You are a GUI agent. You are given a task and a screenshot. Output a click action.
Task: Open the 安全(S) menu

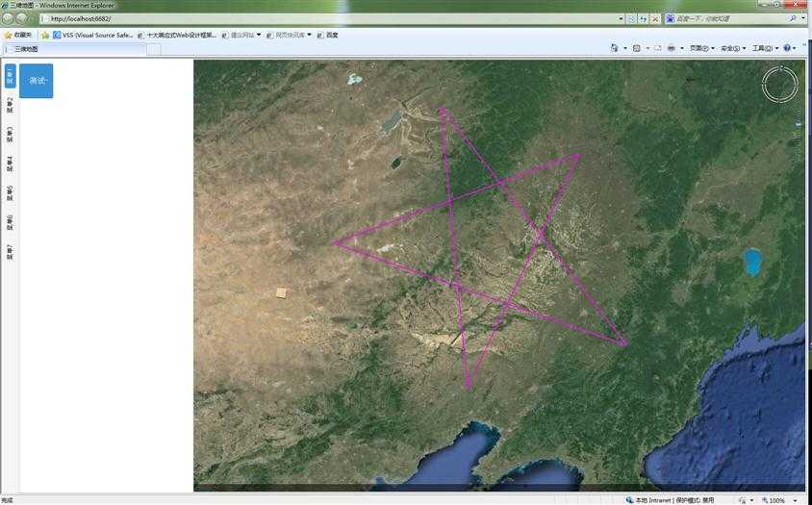click(733, 48)
